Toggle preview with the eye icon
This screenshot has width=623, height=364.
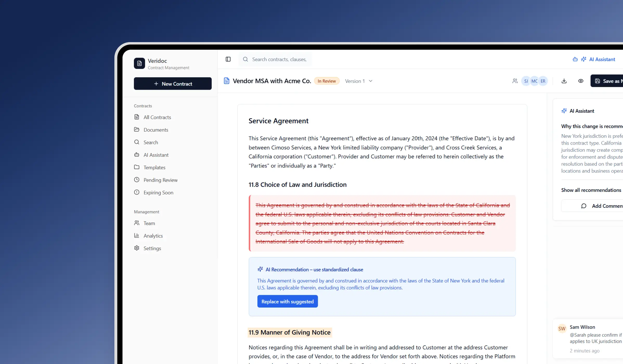pos(581,81)
